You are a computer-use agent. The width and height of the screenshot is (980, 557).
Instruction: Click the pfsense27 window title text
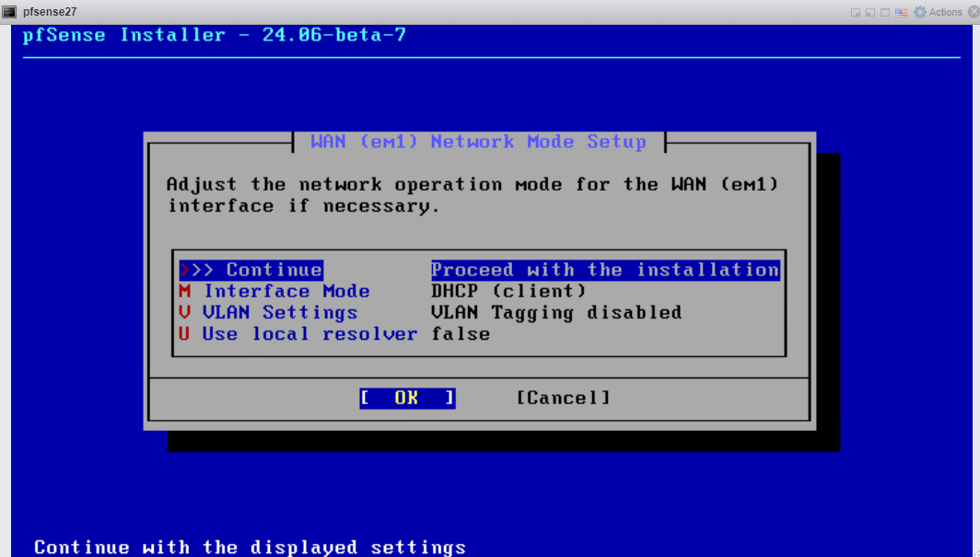50,12
